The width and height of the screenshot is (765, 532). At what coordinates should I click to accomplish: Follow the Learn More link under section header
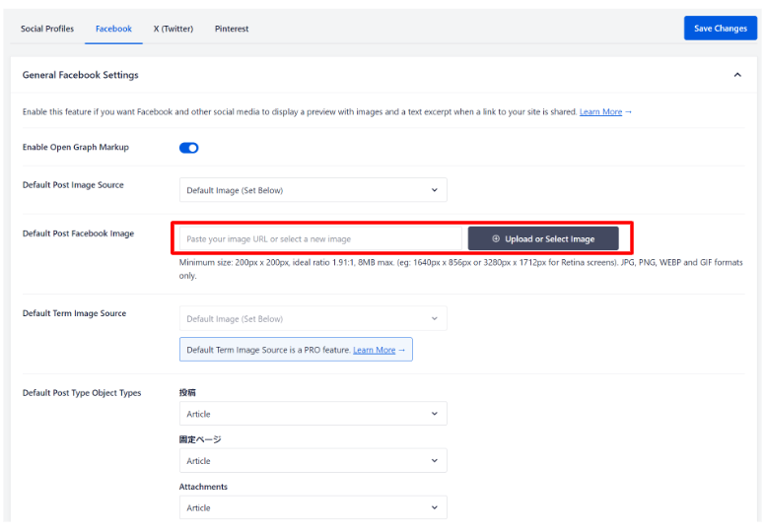coord(600,112)
